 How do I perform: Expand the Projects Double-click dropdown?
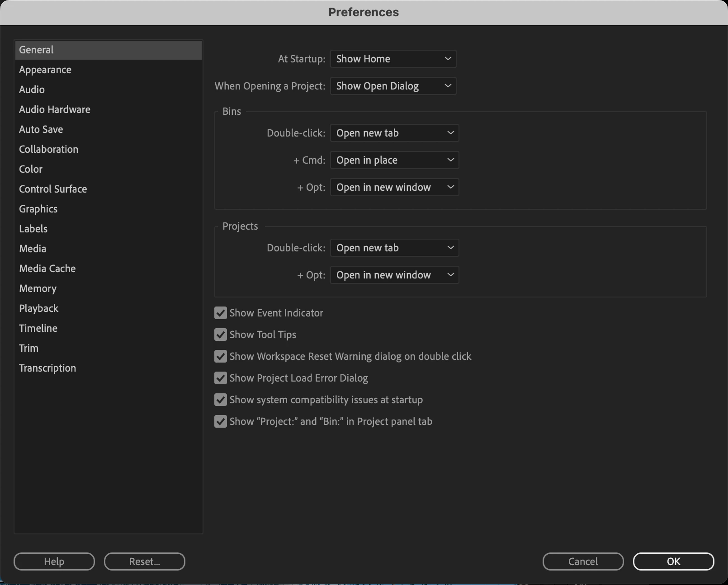[x=395, y=248]
